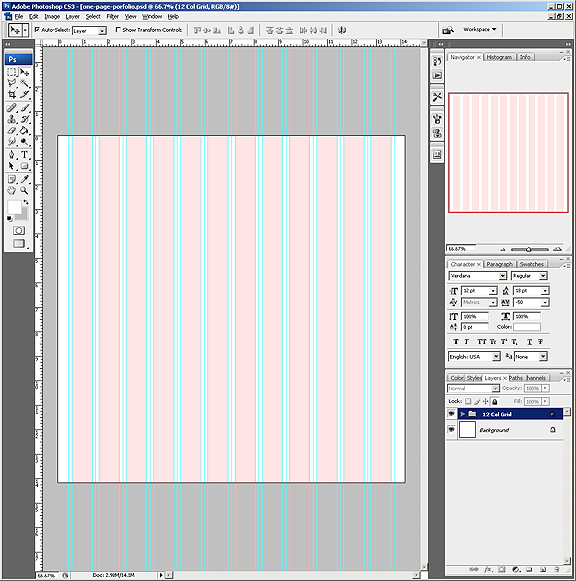Open the Workspace dropdown
The width and height of the screenshot is (576, 581).
[480, 29]
